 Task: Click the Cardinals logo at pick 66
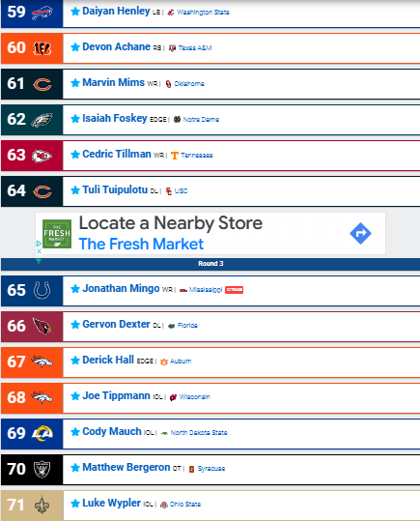[42, 326]
